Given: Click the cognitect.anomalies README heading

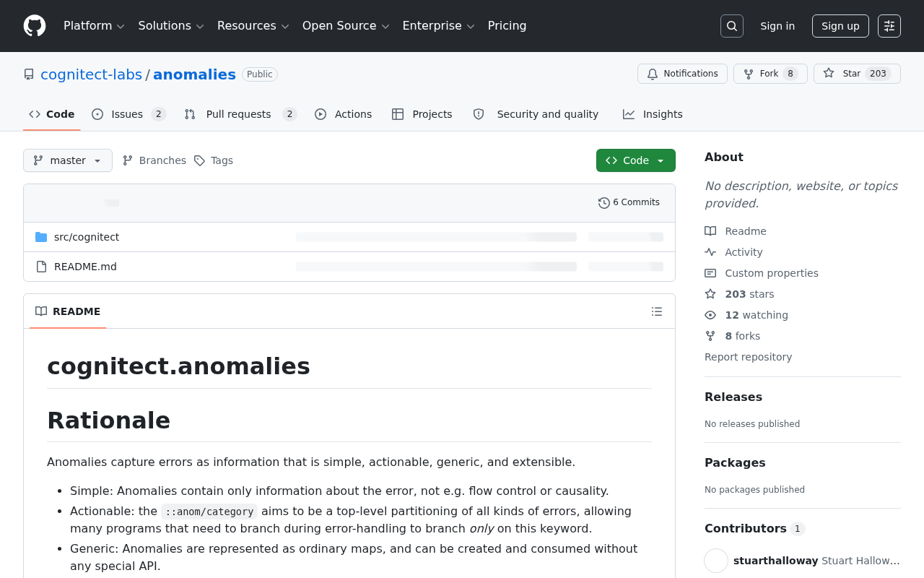Looking at the screenshot, I should pyautogui.click(x=178, y=366).
